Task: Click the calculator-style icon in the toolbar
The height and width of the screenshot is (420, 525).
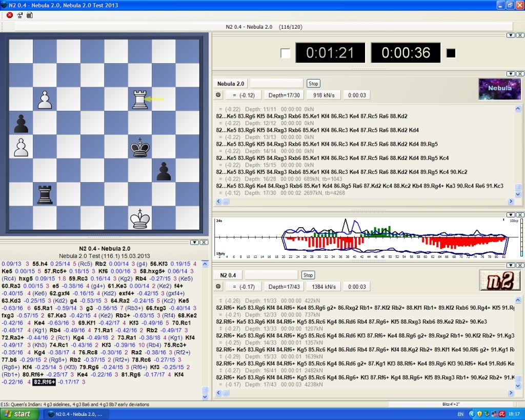Action: pos(29,15)
